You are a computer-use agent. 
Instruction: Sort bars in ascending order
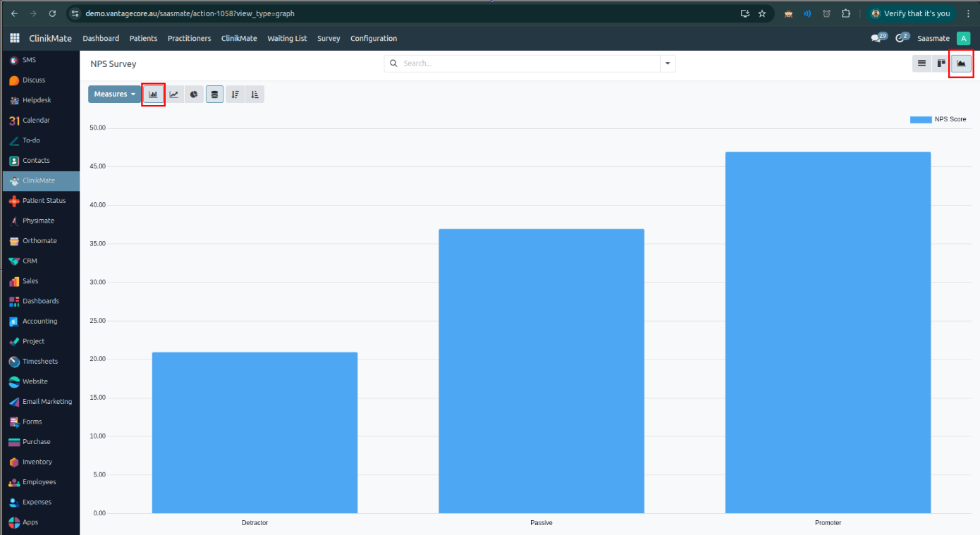tap(255, 94)
